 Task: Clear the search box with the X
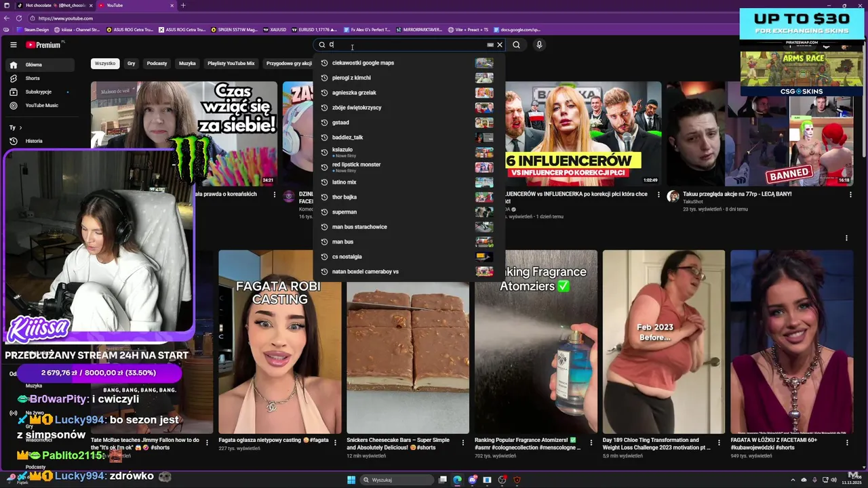click(500, 45)
